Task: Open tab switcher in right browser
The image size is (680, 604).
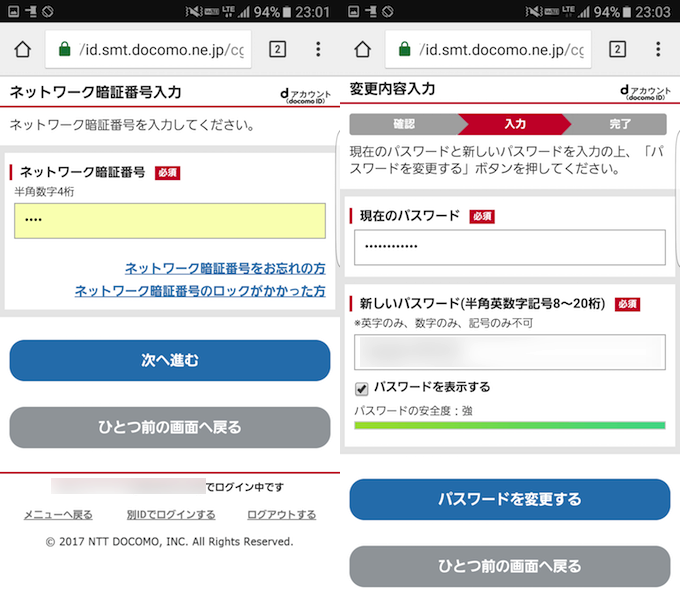Action: click(617, 50)
